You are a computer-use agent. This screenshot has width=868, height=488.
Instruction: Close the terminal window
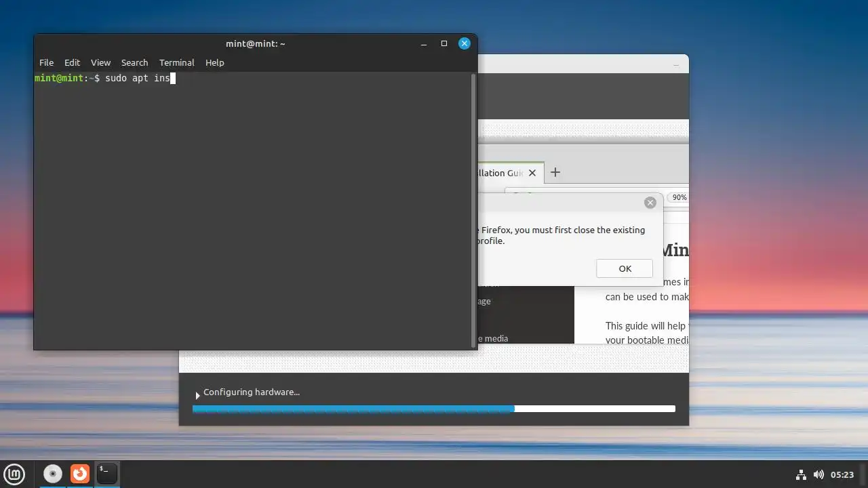tap(465, 43)
